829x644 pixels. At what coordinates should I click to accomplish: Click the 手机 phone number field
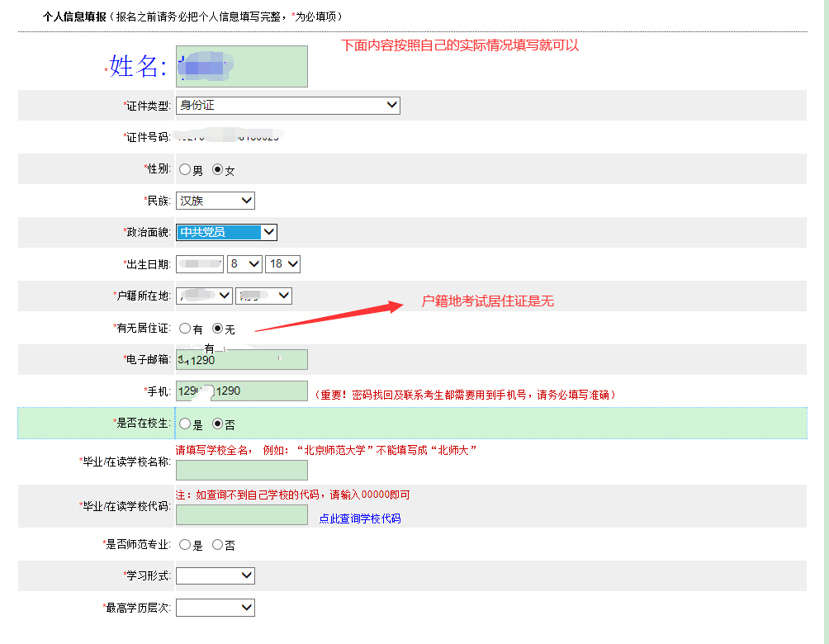[241, 391]
